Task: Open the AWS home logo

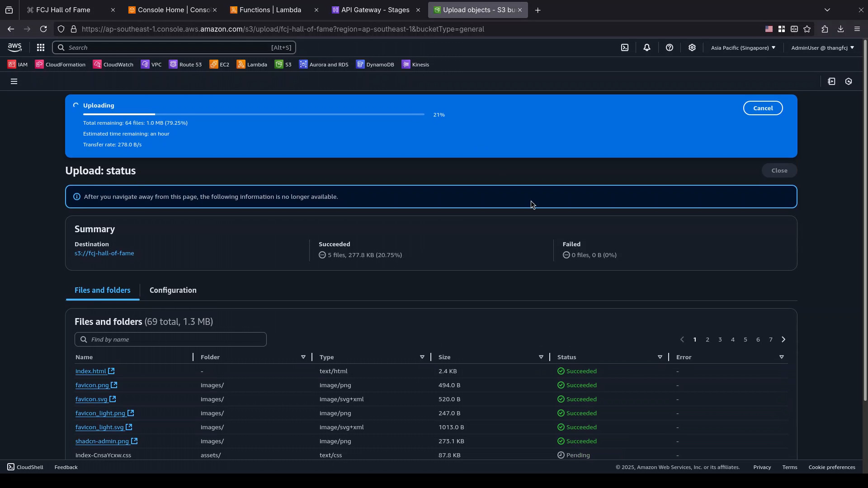Action: pyautogui.click(x=14, y=47)
